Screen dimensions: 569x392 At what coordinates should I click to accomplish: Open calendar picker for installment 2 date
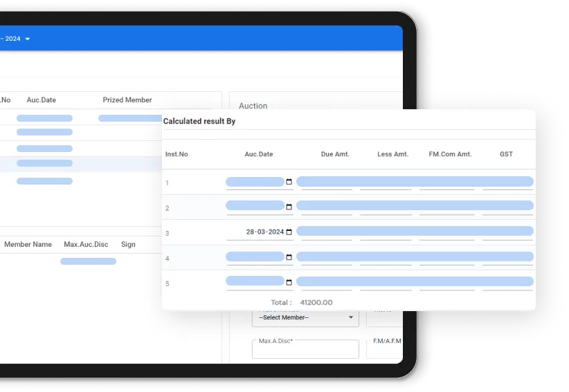[289, 207]
